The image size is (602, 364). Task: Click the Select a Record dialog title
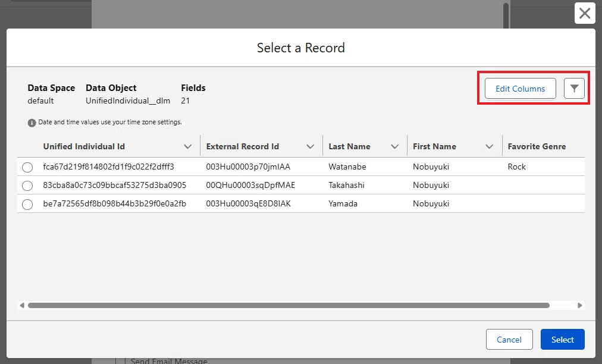tap(300, 48)
